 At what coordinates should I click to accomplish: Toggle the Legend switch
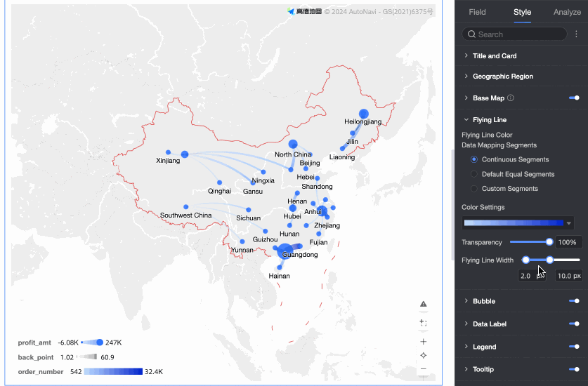click(x=574, y=347)
